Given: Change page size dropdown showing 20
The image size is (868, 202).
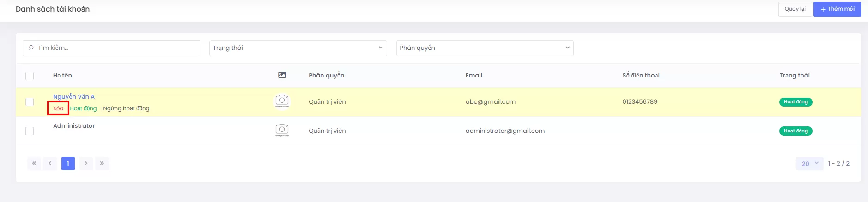Looking at the screenshot, I should point(809,164).
